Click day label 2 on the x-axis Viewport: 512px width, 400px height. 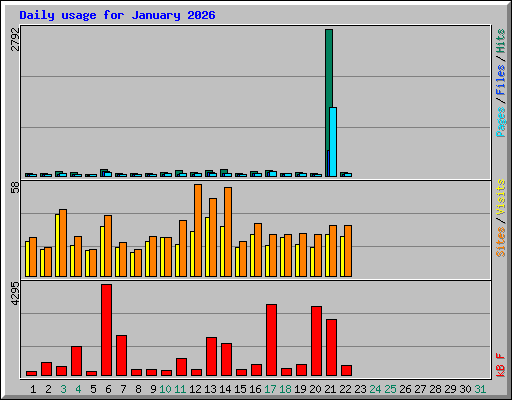click(x=48, y=389)
